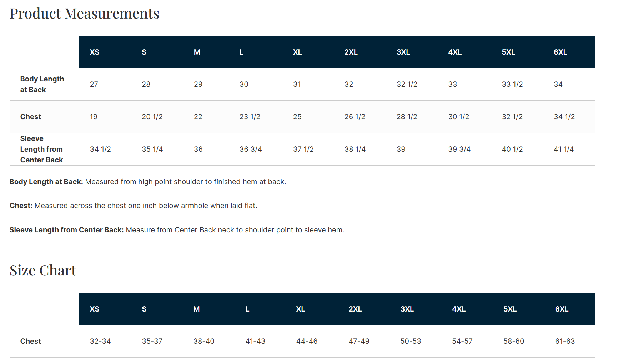Click the M header in Size Chart table
The height and width of the screenshot is (364, 633).
pos(196,309)
